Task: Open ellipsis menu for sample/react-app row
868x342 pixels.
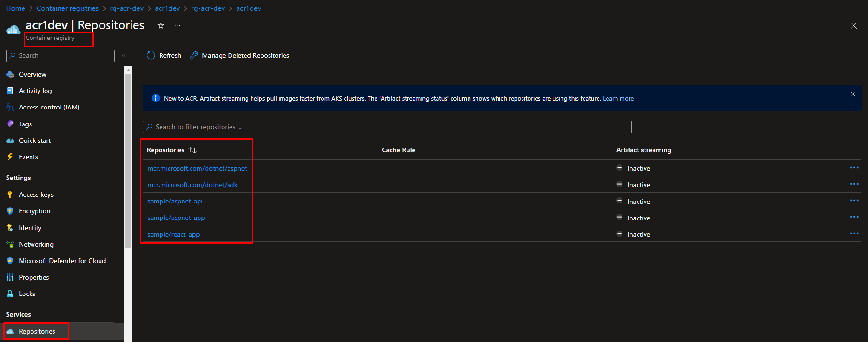Action: [x=854, y=233]
